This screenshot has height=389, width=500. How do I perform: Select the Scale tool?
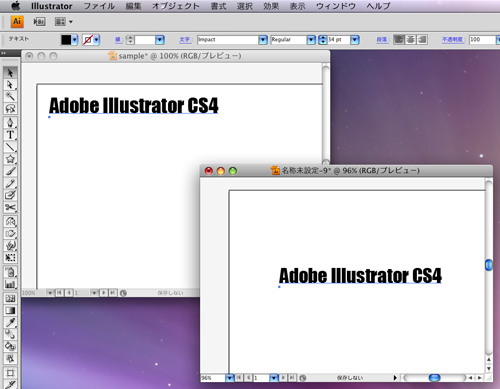[x=10, y=233]
